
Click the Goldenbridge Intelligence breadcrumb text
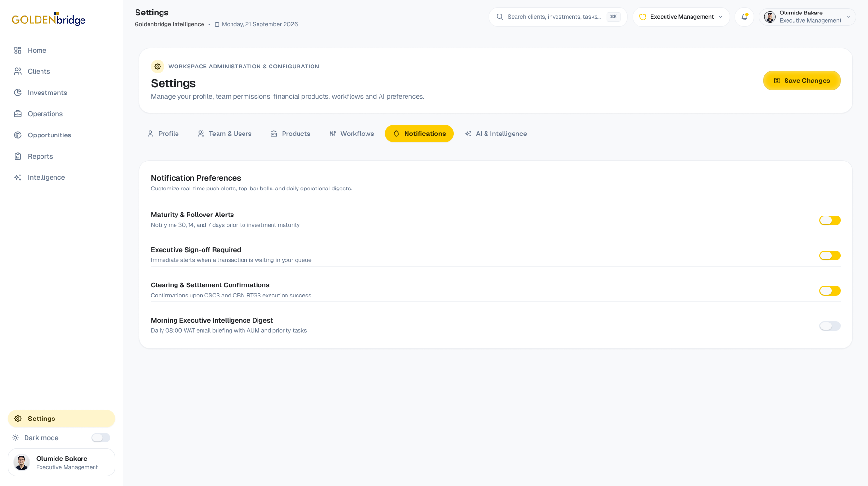pos(169,24)
